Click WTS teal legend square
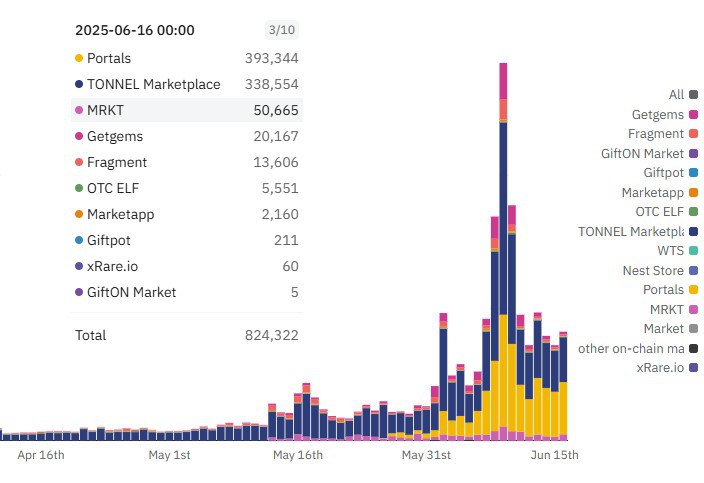This screenshot has width=704, height=483. pyautogui.click(x=693, y=250)
